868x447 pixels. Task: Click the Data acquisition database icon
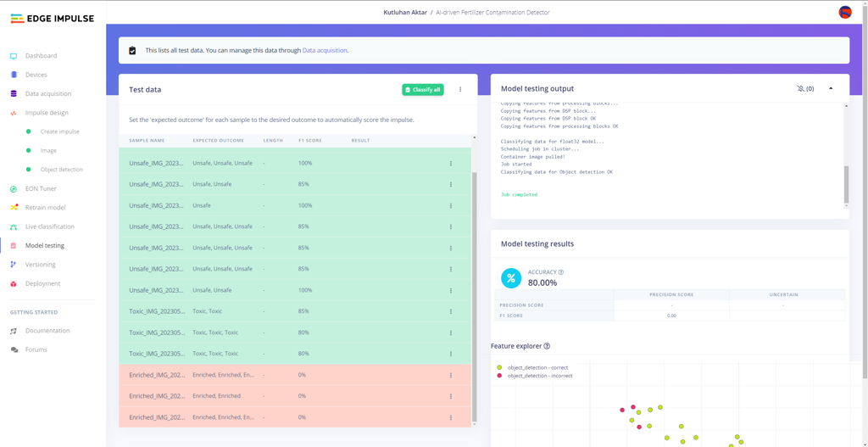pos(14,93)
